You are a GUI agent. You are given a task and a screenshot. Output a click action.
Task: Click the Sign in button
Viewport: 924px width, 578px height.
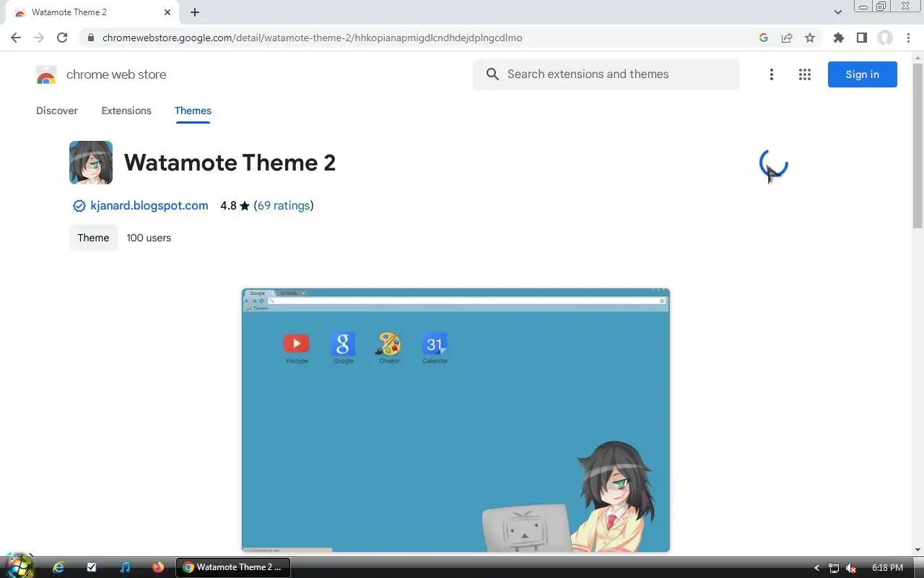(x=862, y=74)
